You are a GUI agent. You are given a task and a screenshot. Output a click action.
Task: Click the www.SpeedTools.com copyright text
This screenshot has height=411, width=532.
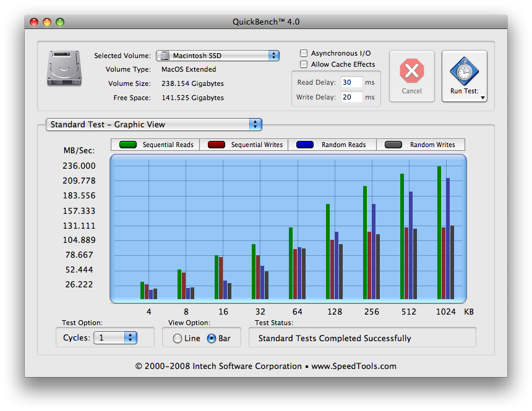pos(354,367)
